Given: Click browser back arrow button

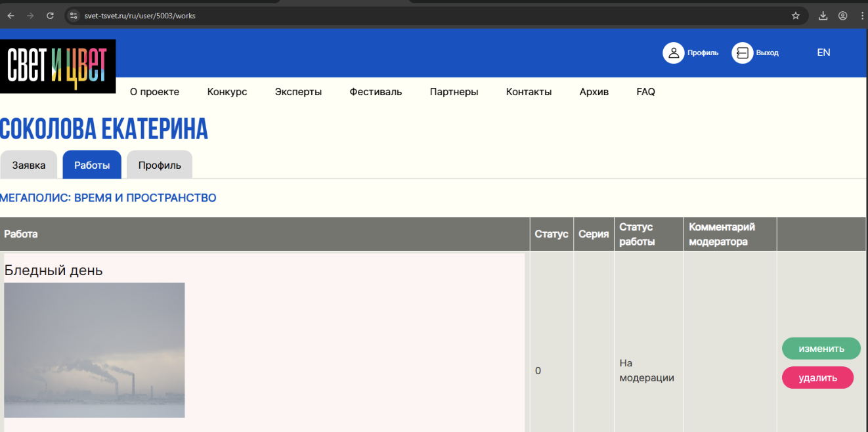Looking at the screenshot, I should pos(11,16).
